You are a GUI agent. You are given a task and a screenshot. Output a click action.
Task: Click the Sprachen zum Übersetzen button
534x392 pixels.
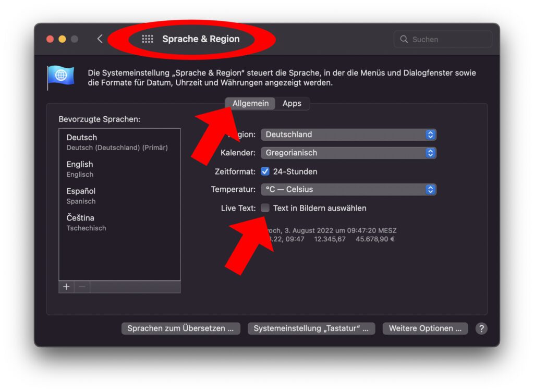click(180, 328)
